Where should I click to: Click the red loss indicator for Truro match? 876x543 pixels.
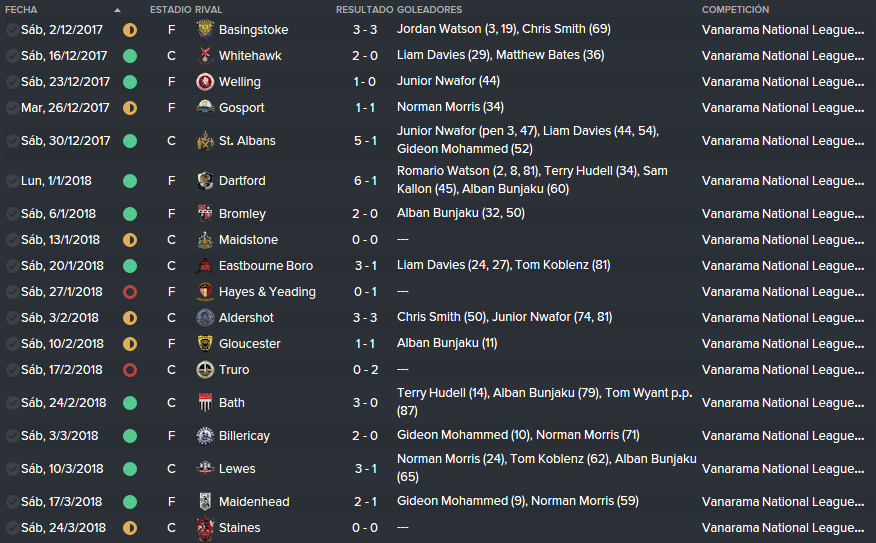click(130, 369)
